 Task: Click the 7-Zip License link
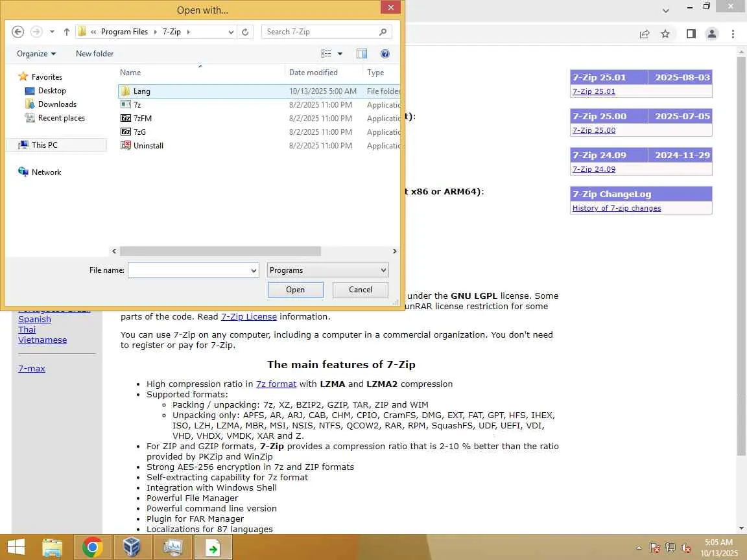point(249,317)
